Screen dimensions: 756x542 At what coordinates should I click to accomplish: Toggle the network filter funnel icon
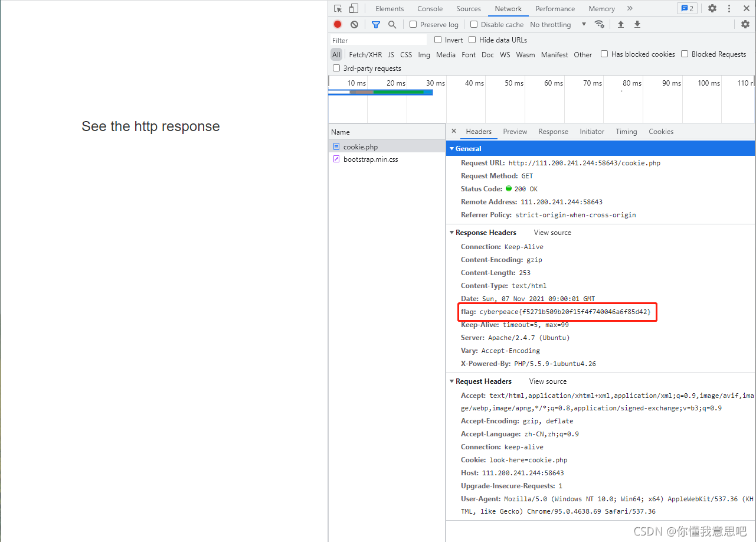pos(376,24)
